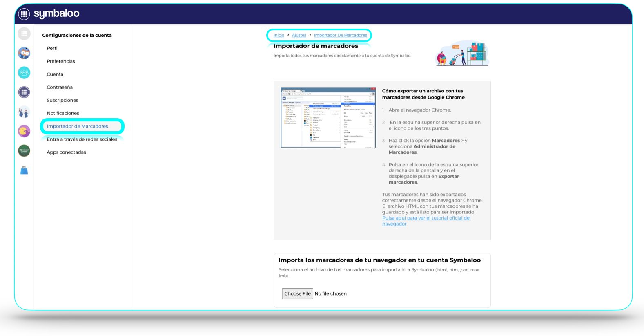
Task: Open the Pac-Man games webmix icon
Action: (24, 131)
